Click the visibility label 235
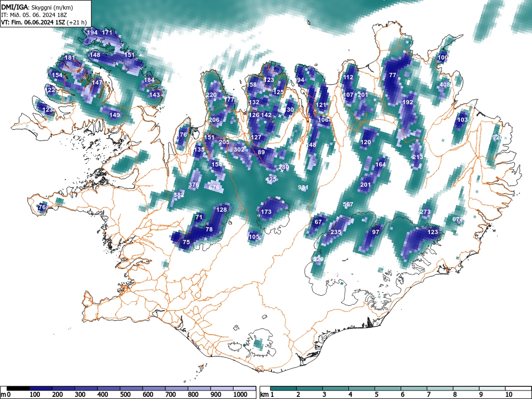Image resolution: width=532 pixels, height=399 pixels. click(x=336, y=232)
